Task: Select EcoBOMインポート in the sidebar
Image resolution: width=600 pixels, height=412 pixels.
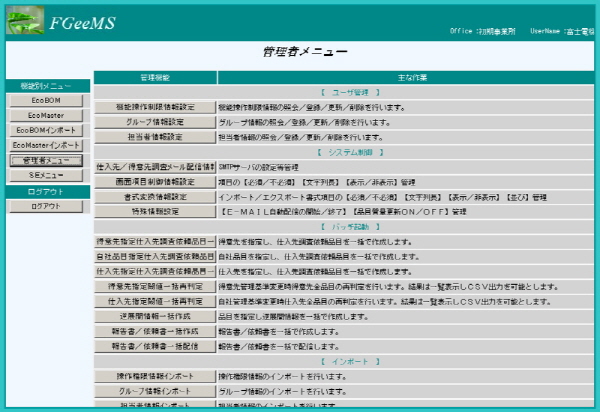Action: point(45,131)
